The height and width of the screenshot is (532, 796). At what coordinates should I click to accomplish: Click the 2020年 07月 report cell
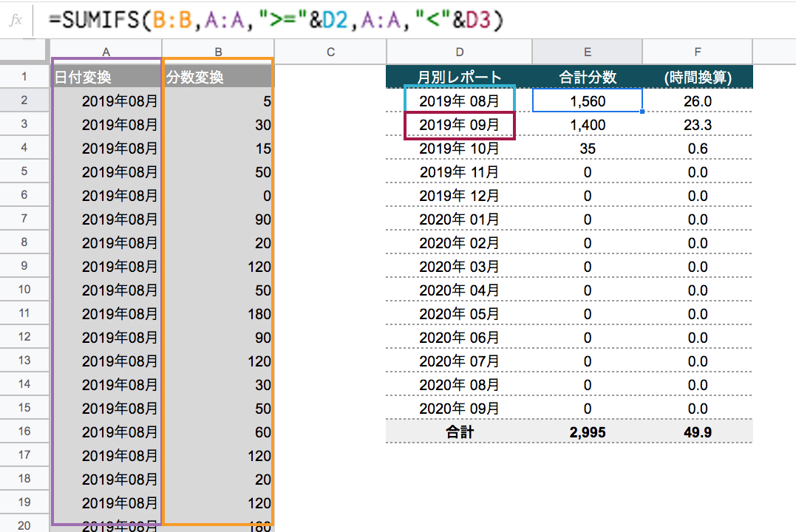pyautogui.click(x=460, y=361)
